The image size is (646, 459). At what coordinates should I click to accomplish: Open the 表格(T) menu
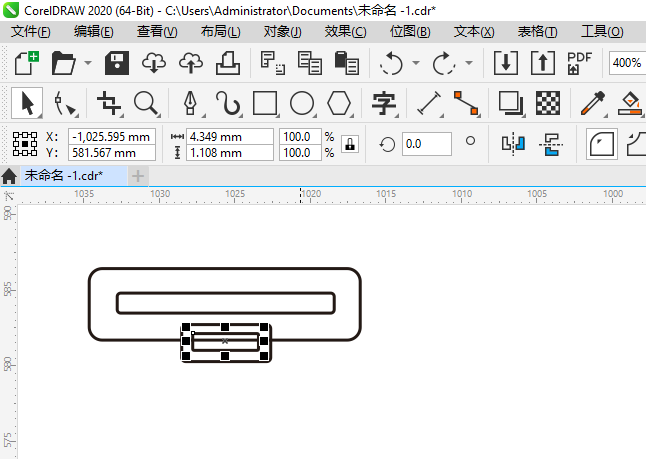(537, 32)
